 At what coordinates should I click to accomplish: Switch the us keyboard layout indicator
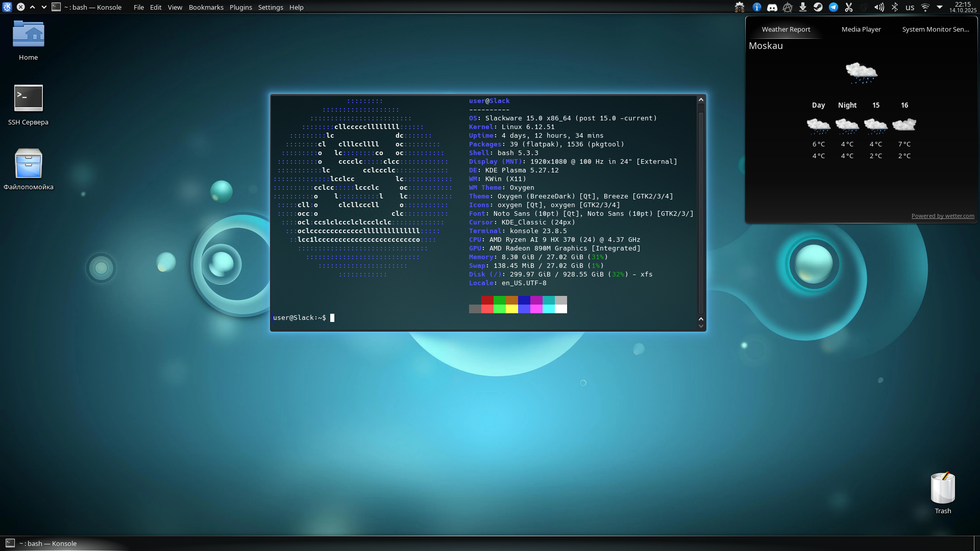coord(910,7)
